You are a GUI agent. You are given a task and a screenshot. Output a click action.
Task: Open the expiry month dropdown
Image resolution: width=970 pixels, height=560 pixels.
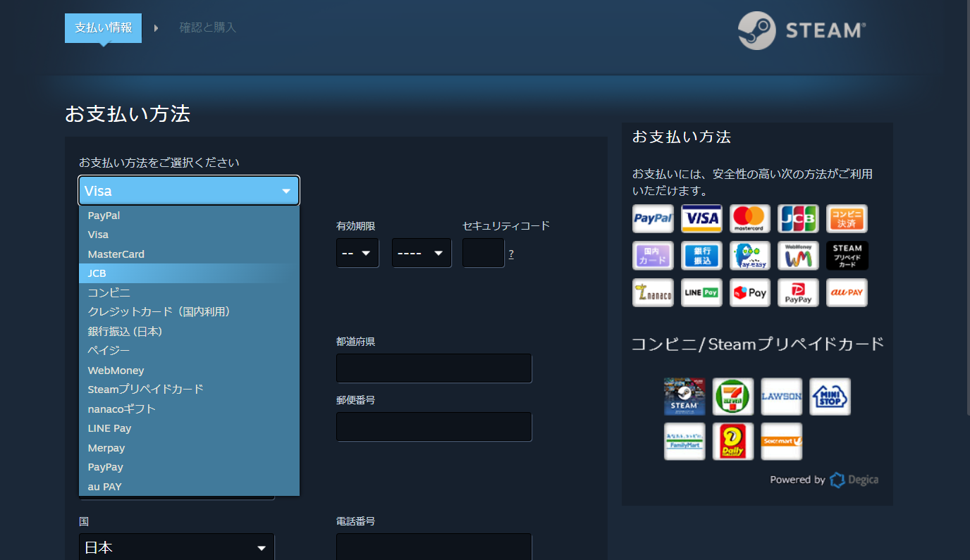(x=357, y=252)
